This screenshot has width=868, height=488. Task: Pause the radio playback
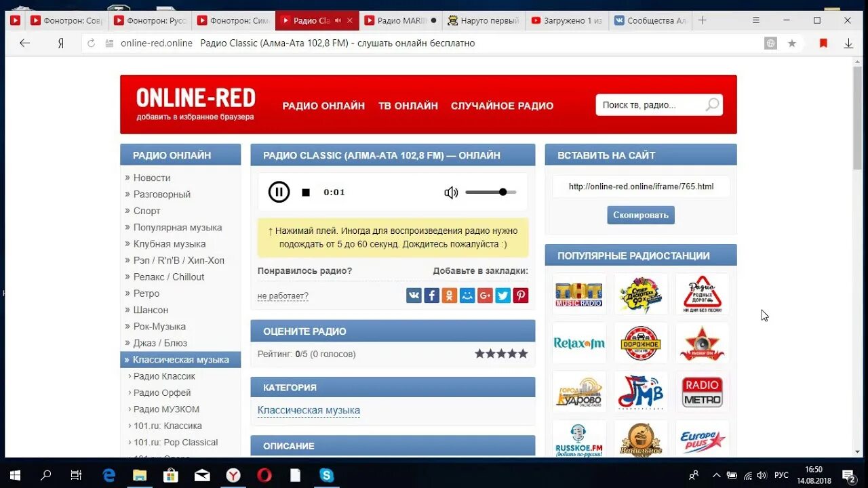(279, 192)
